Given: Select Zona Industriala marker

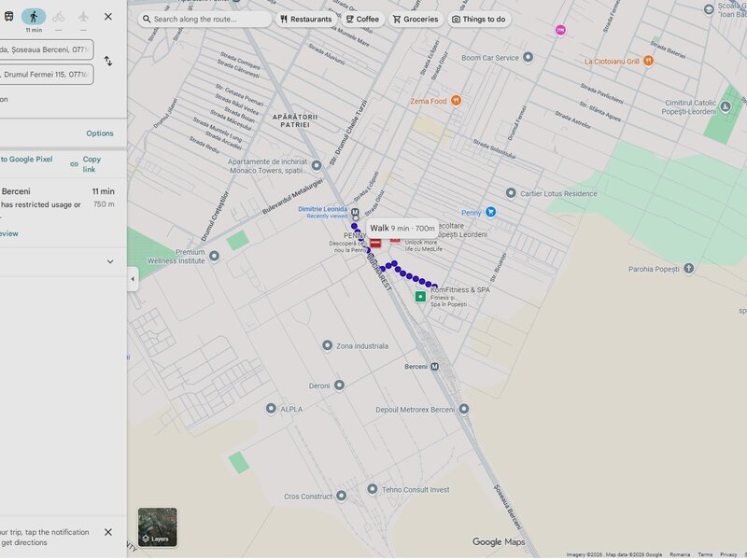Looking at the screenshot, I should point(328,345).
